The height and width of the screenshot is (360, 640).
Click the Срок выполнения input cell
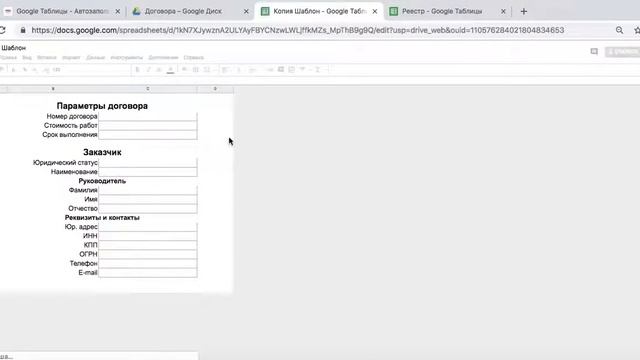click(x=148, y=135)
